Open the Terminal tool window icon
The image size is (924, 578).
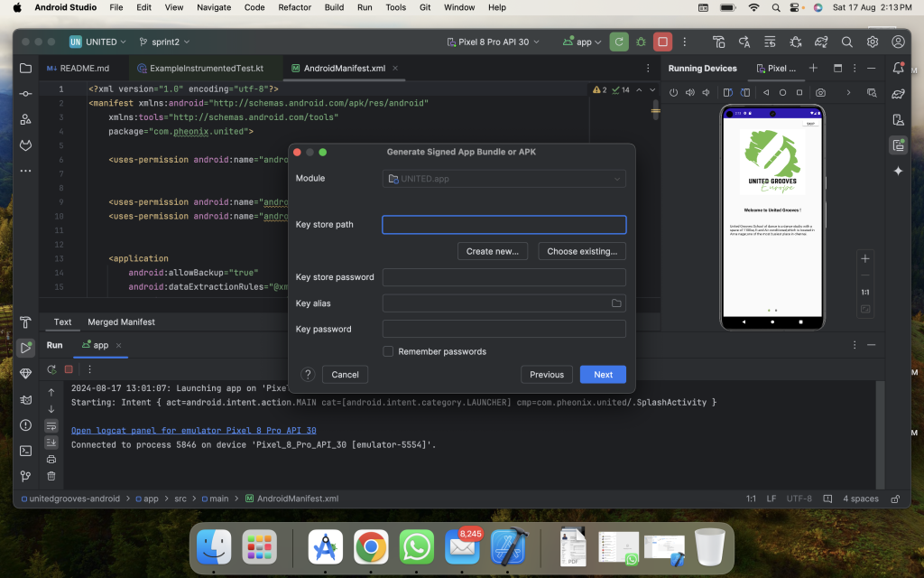(x=25, y=451)
